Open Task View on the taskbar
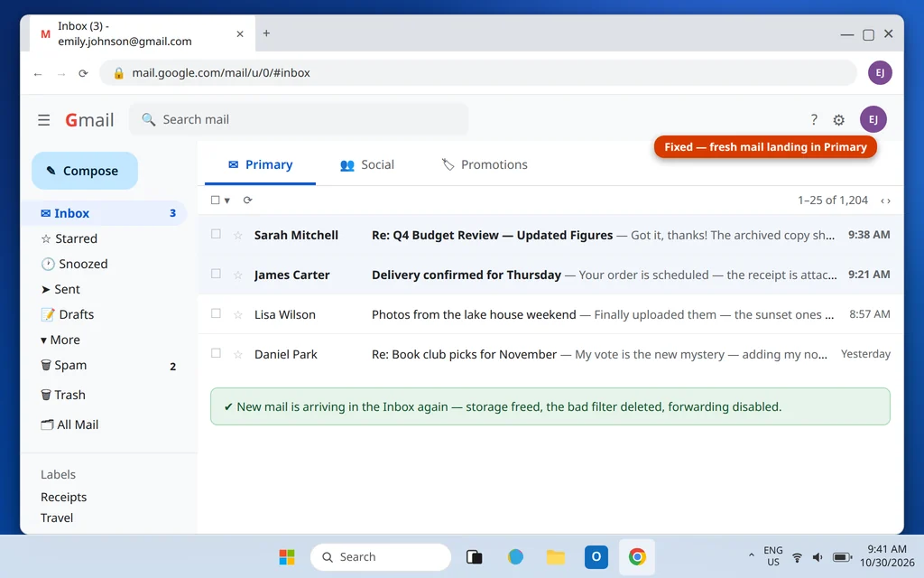The width and height of the screenshot is (924, 578). pyautogui.click(x=475, y=556)
